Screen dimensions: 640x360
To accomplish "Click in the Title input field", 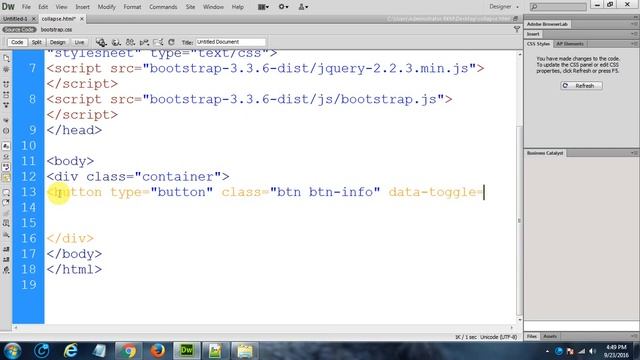I will tap(231, 42).
